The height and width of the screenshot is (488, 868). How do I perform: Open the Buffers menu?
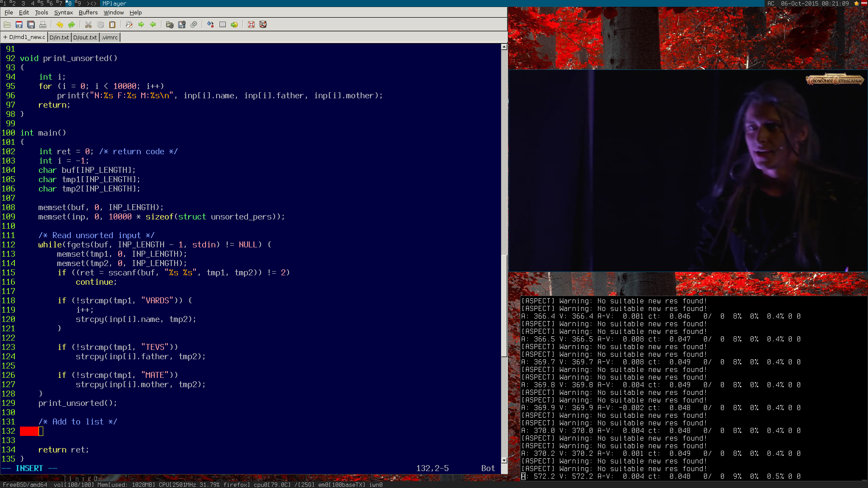(x=88, y=12)
